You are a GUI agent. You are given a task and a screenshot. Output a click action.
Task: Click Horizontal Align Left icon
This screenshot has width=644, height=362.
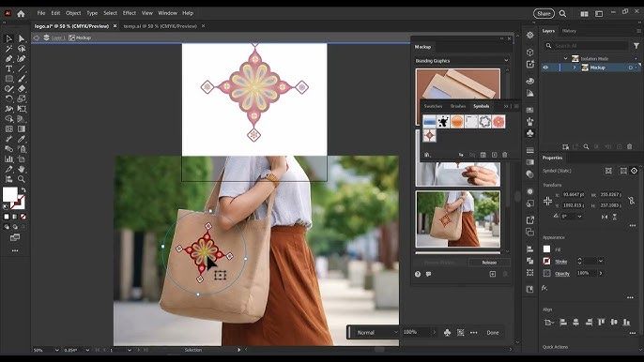tap(563, 323)
